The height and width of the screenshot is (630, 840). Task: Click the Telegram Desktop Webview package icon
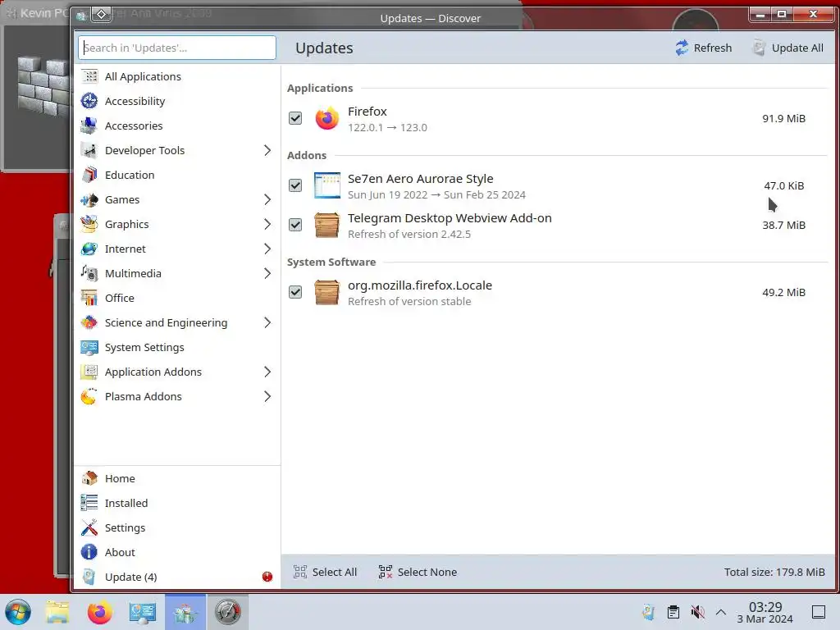(x=326, y=225)
